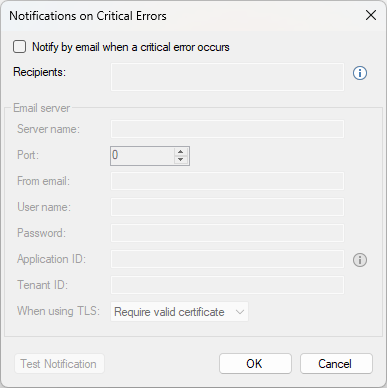387x388 pixels.
Task: Click the Application ID input field
Action: click(227, 259)
